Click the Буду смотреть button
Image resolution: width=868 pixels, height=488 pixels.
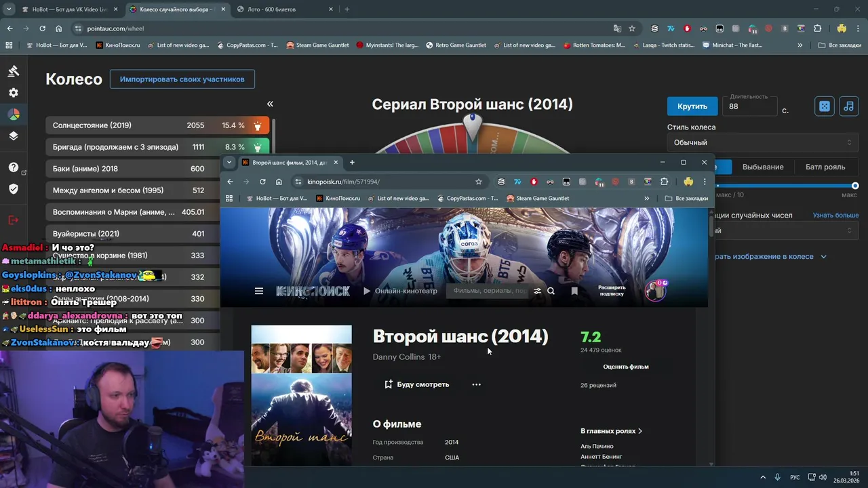[x=416, y=384]
